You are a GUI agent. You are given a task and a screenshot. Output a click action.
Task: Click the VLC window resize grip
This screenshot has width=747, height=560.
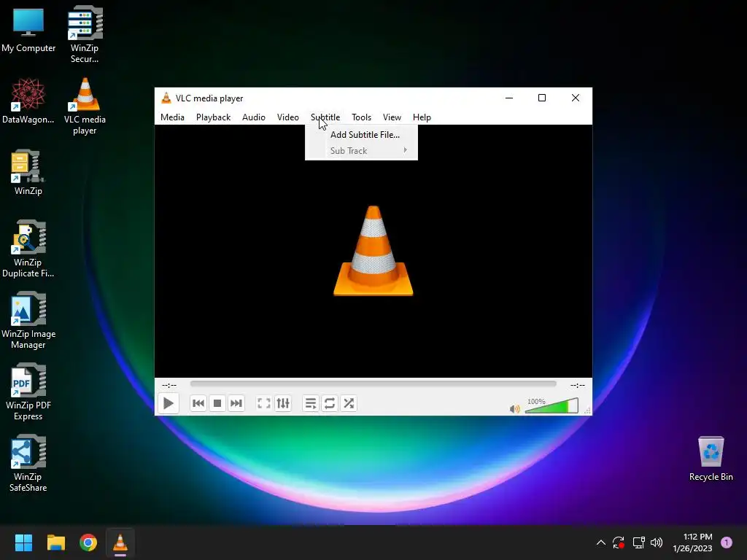tap(587, 411)
